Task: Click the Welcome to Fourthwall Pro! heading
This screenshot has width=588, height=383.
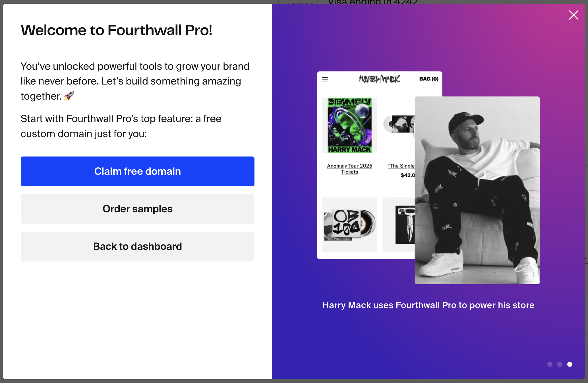Action: [116, 30]
